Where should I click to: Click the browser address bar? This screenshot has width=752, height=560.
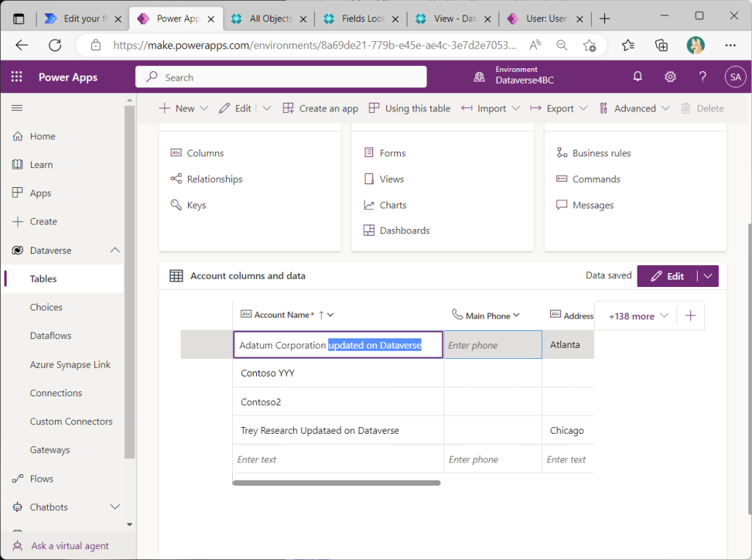(x=314, y=45)
